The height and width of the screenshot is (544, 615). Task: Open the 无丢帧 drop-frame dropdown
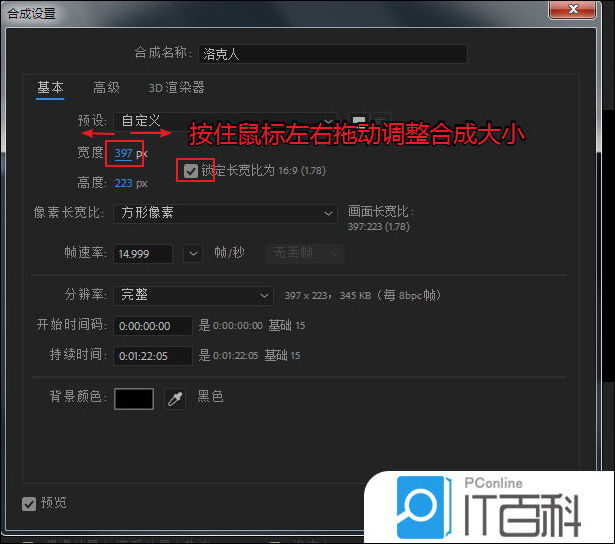coord(304,253)
